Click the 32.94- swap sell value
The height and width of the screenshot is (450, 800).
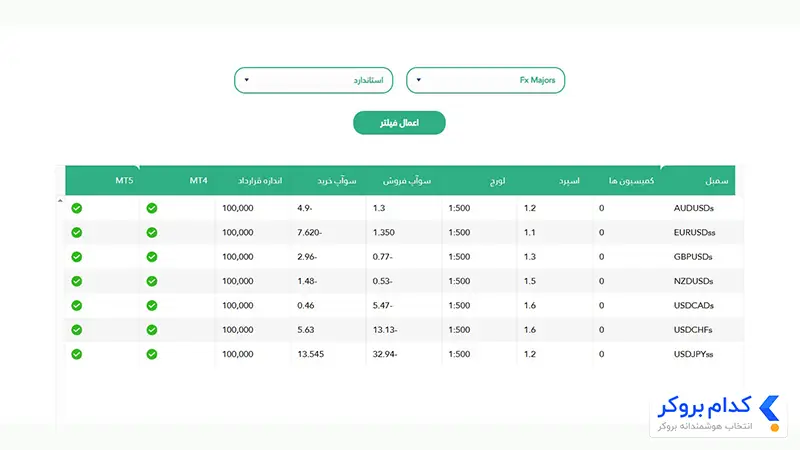pos(385,354)
